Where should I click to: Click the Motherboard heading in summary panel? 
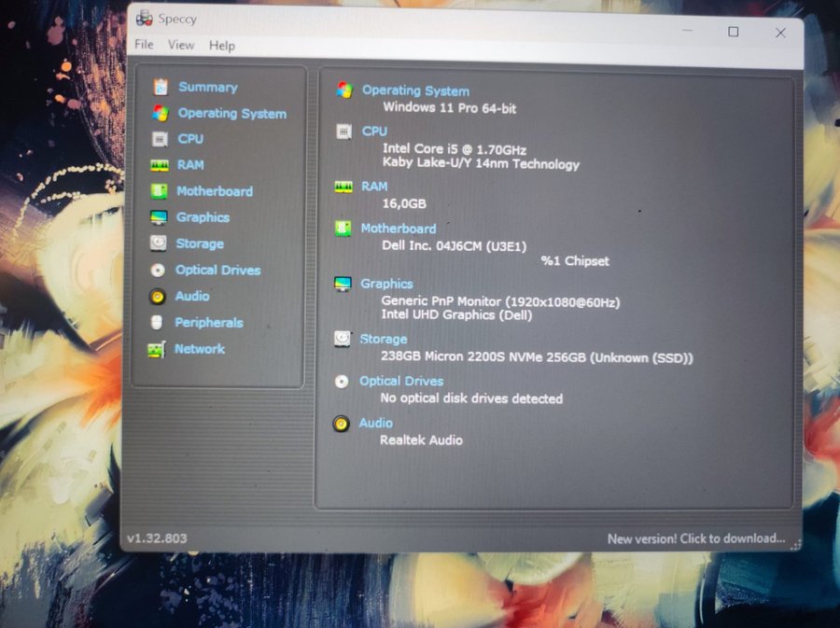(399, 229)
